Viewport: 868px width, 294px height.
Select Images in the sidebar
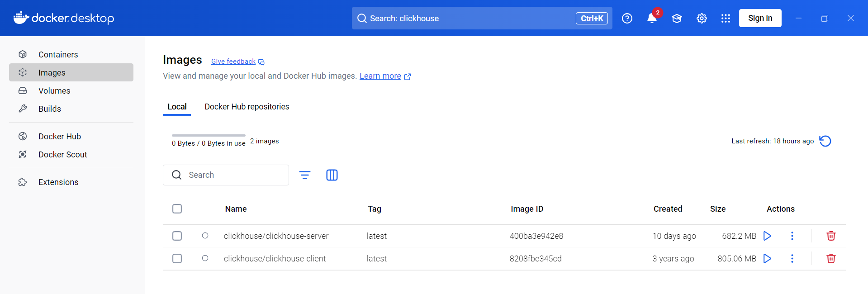(x=71, y=72)
